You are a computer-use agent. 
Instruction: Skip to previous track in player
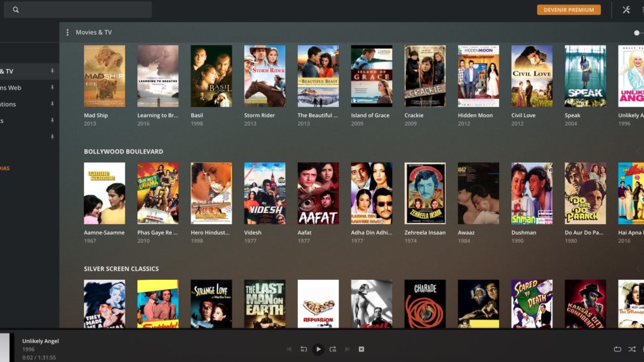289,349
